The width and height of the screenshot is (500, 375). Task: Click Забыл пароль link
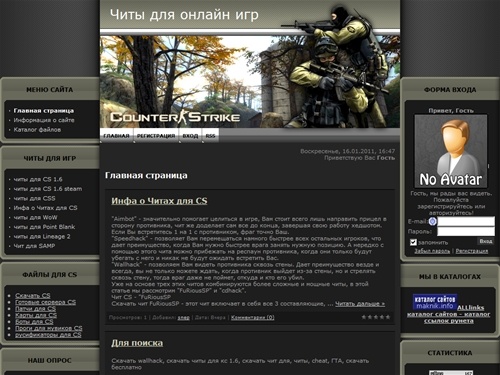[432, 251]
